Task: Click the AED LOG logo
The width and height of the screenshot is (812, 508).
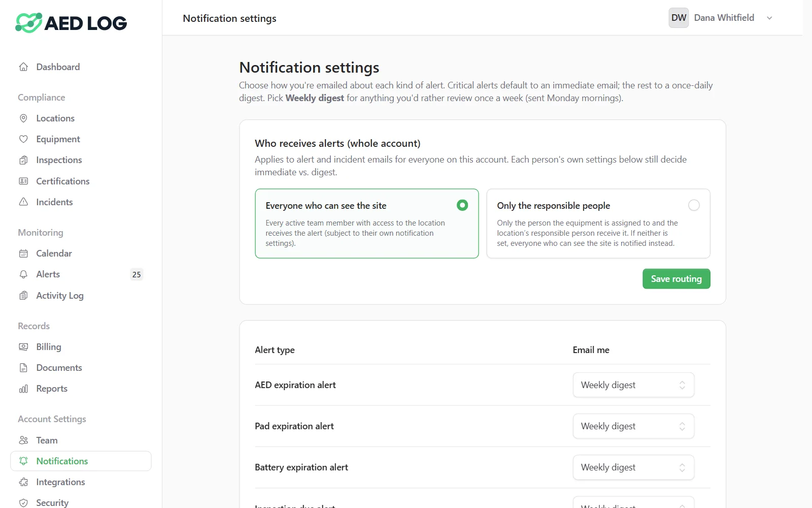Action: coord(71,23)
